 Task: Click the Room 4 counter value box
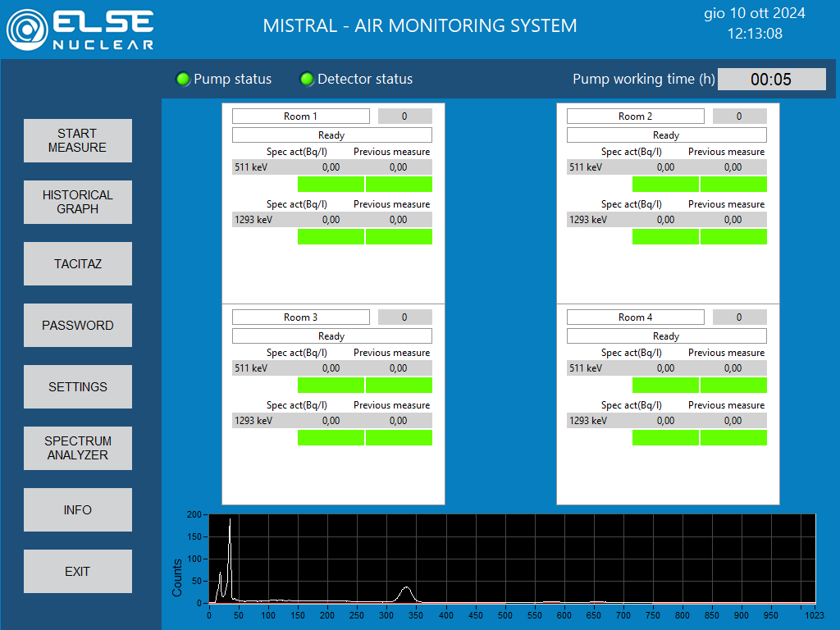(x=739, y=317)
